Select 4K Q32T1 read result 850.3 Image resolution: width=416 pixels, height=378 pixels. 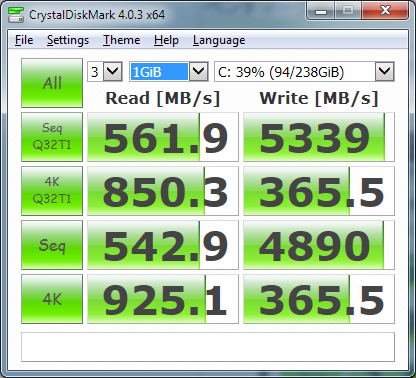pos(163,191)
